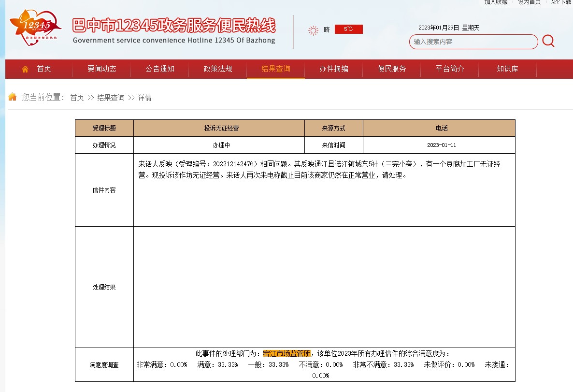Click the site title 巴中市12345政务服务便民热线
This screenshot has height=392, width=573.
coord(174,25)
